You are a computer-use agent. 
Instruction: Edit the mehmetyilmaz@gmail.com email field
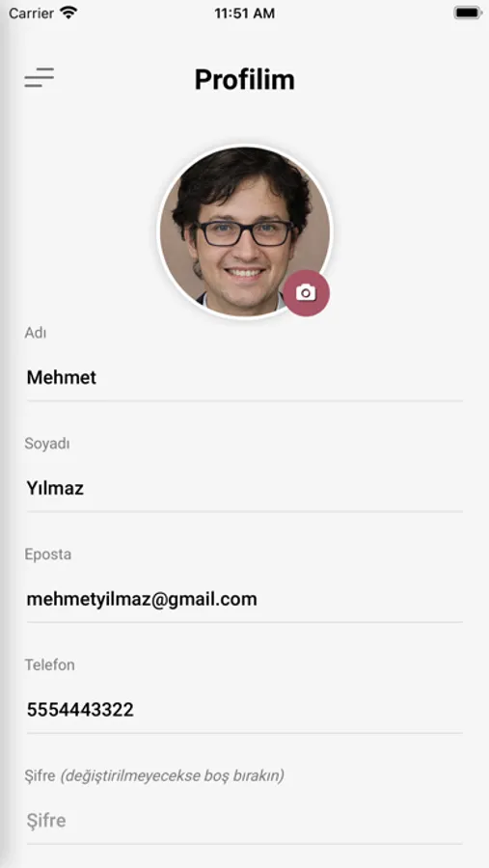(x=244, y=599)
